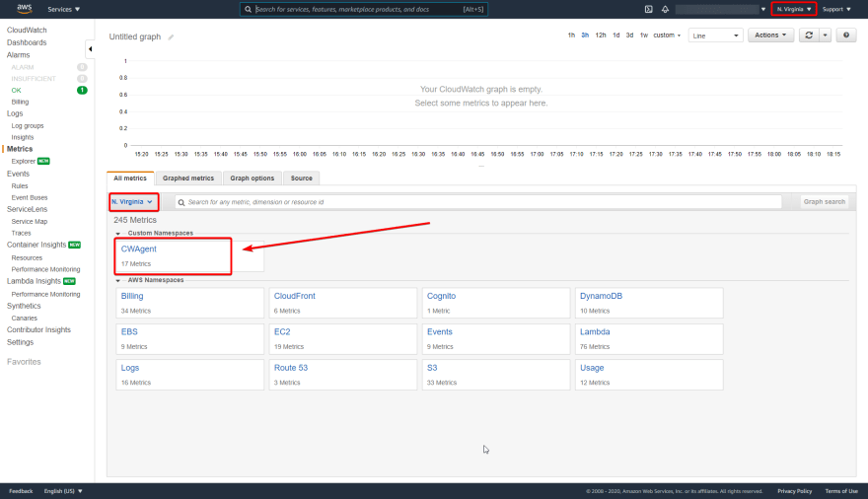Collapse the Custom Namespaces section
Screen dimensions: 868x499
tap(117, 234)
